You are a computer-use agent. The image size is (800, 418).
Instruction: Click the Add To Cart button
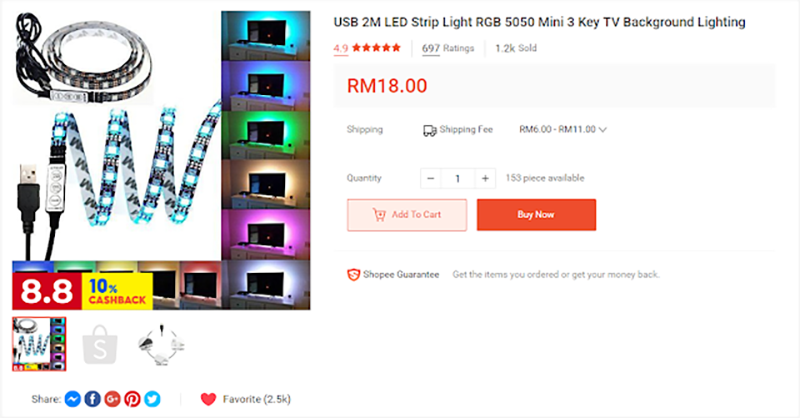[407, 215]
